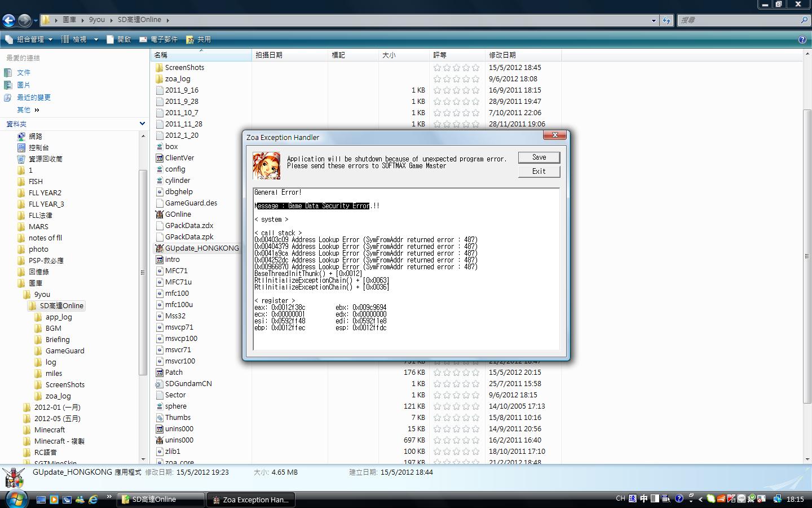Switch to SD高達Online taskbar window
The width and height of the screenshot is (812, 508).
point(161,500)
